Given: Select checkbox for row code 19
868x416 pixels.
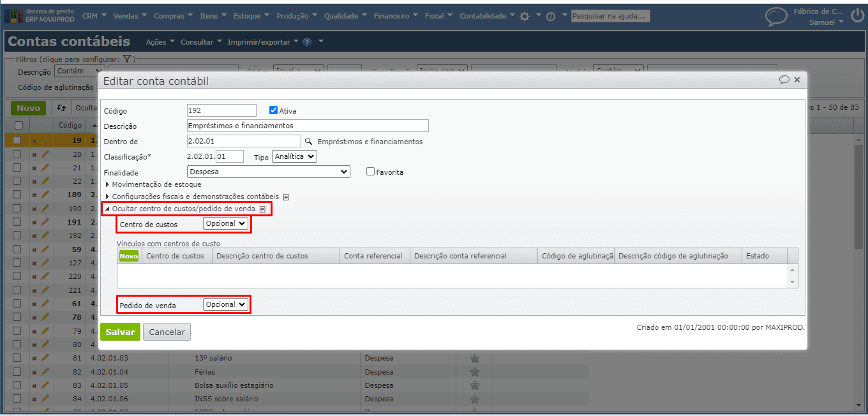Looking at the screenshot, I should point(17,140).
